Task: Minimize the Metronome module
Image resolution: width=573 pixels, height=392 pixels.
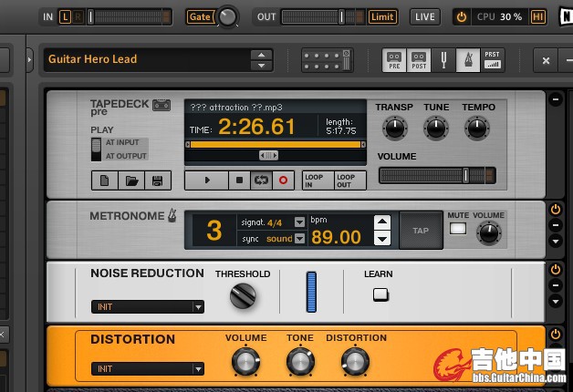Action: tap(556, 225)
